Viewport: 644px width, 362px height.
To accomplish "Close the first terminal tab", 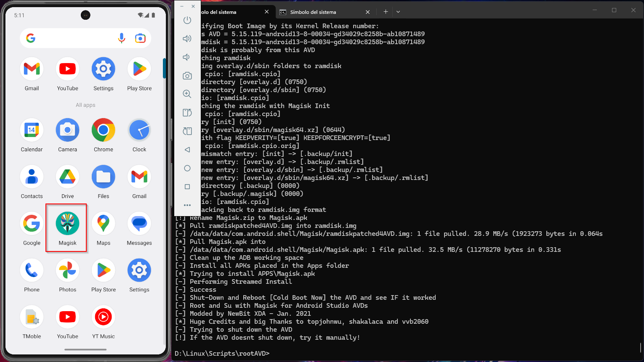I will (267, 12).
